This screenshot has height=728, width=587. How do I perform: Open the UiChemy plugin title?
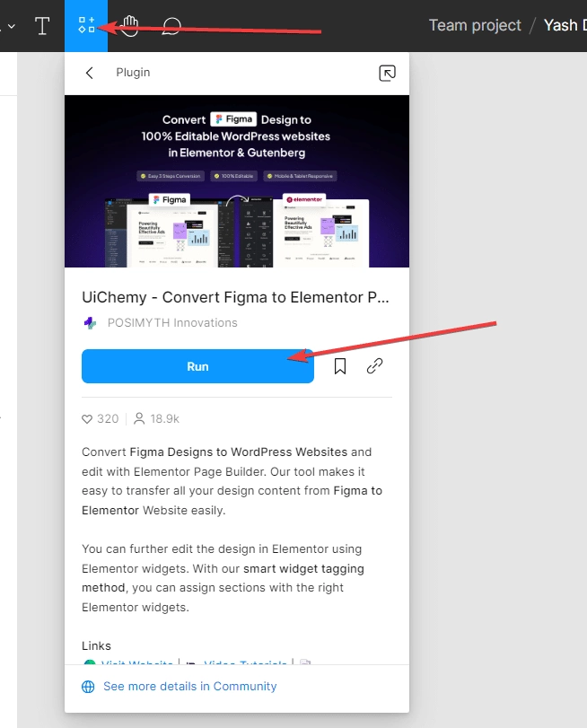pos(235,297)
